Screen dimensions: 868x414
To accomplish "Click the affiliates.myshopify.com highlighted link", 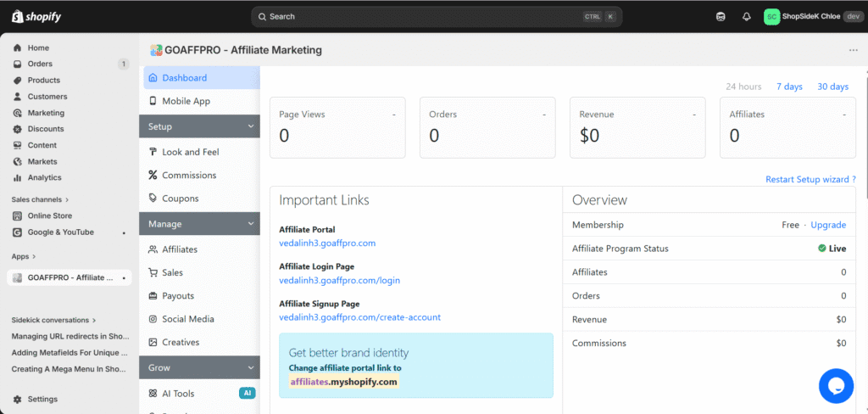I will point(344,382).
